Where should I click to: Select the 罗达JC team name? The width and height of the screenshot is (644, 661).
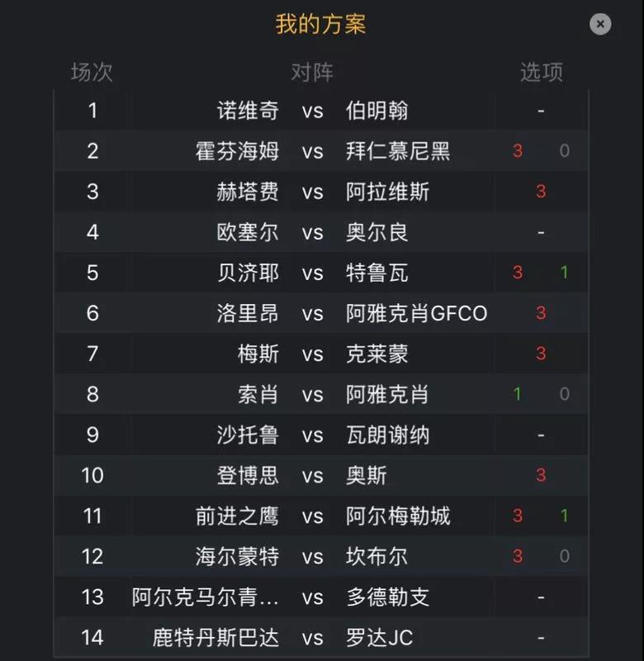coord(380,638)
